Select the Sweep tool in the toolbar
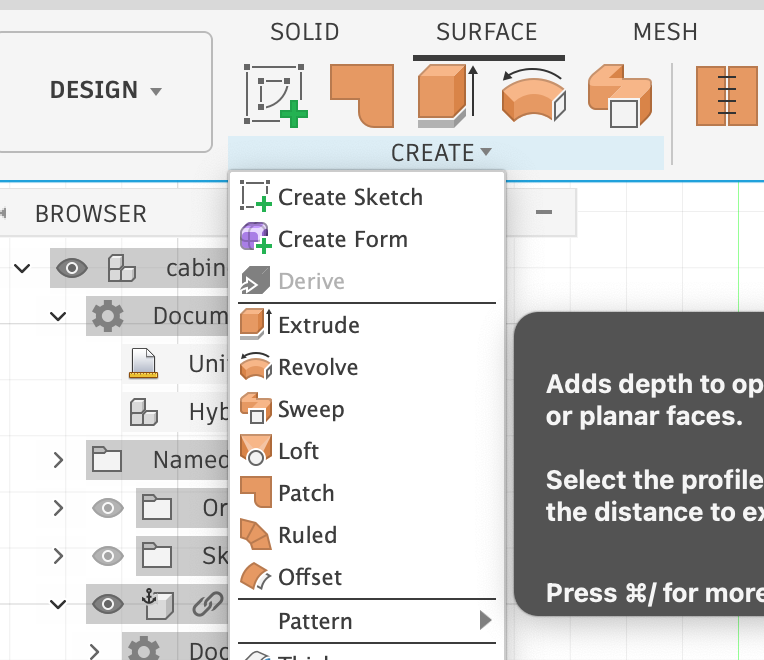This screenshot has width=764, height=660. coord(620,96)
